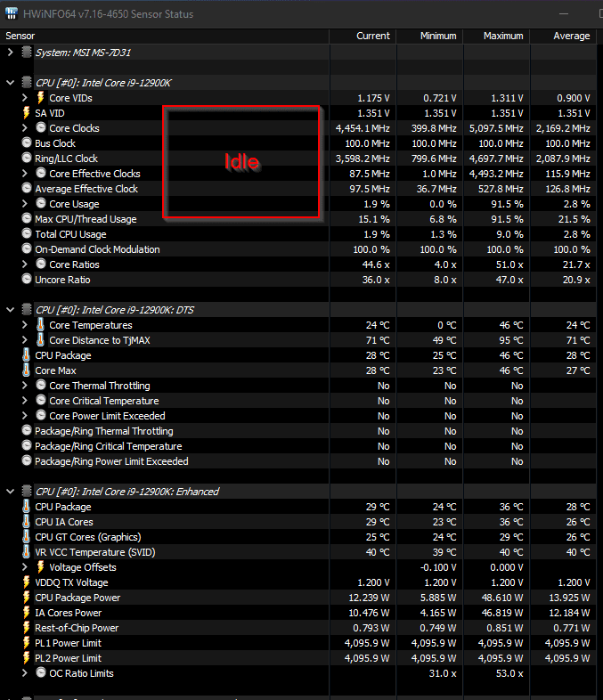
Task: Click the Maximum column header
Action: click(496, 36)
